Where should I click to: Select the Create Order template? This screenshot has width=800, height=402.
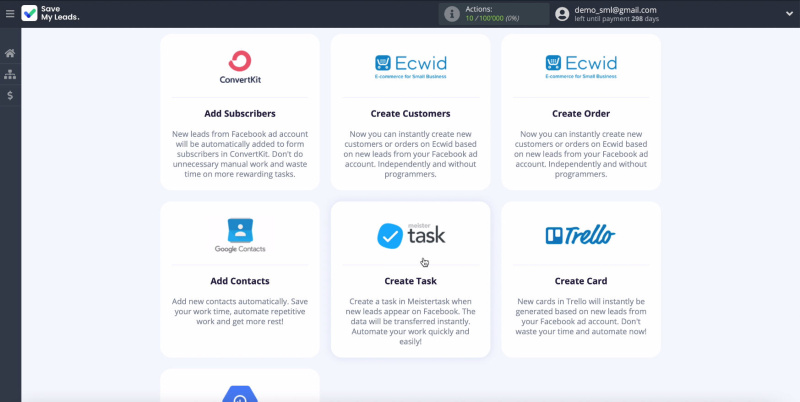coord(581,113)
